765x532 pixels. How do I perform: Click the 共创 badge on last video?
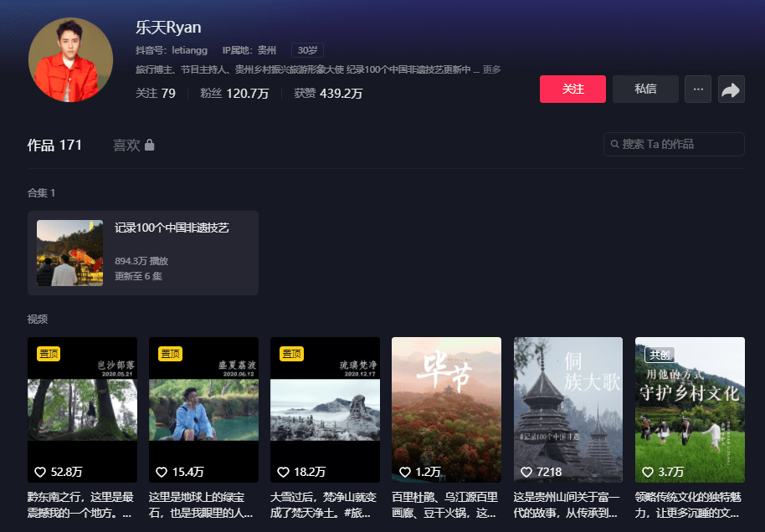(x=659, y=354)
